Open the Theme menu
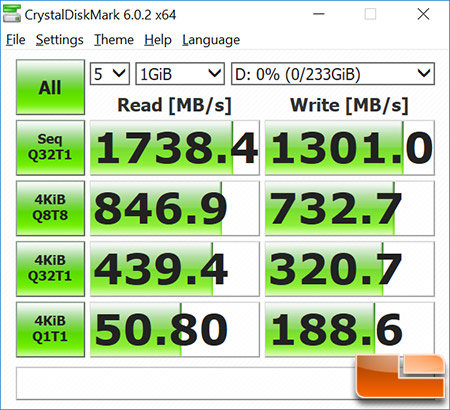The image size is (450, 410). (114, 40)
